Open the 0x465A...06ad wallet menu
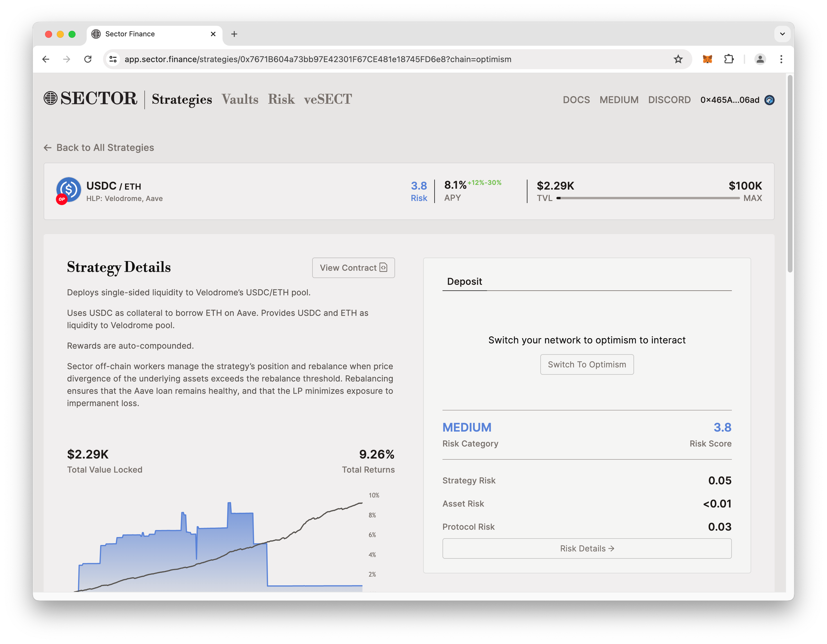 729,100
